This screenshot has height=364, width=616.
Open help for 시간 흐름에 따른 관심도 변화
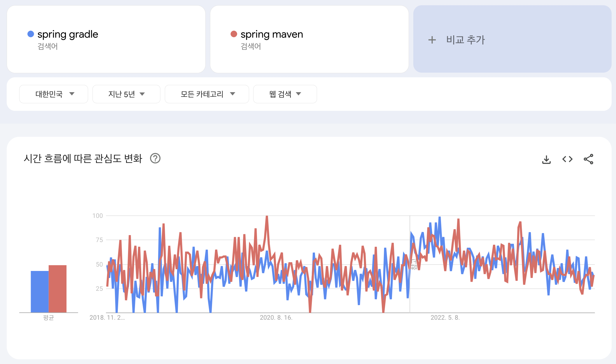point(155,158)
